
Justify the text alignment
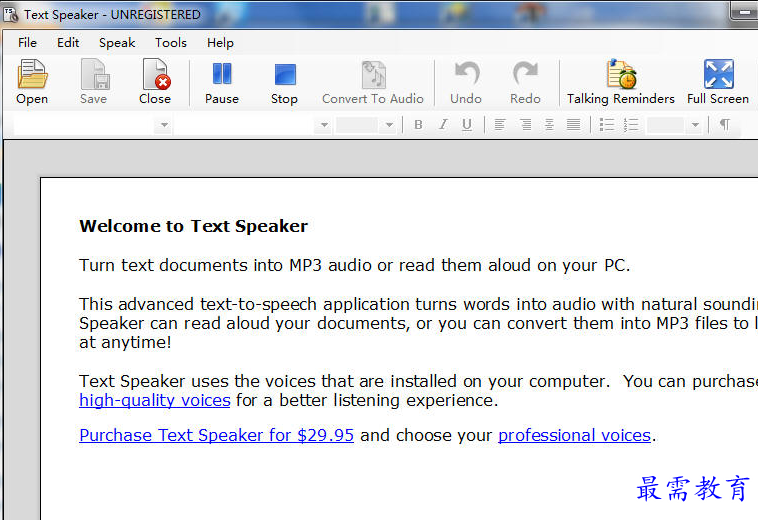click(x=573, y=125)
